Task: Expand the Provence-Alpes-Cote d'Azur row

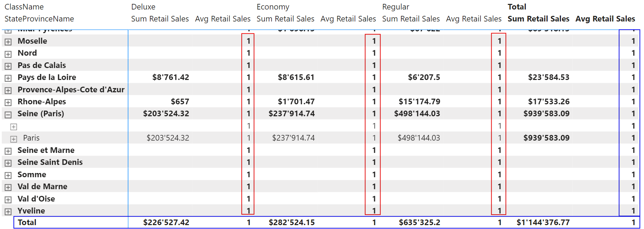Action: click(x=8, y=91)
